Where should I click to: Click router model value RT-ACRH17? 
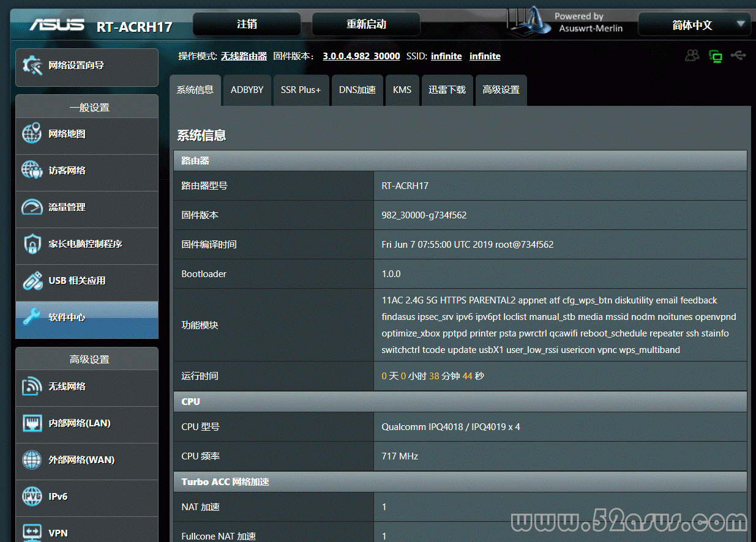click(405, 186)
